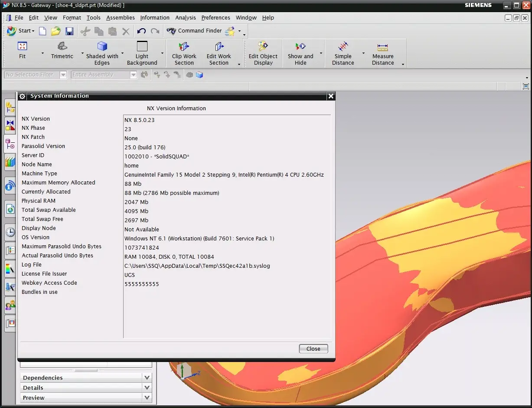Open the Light Background dropdown arrow

tap(162, 53)
